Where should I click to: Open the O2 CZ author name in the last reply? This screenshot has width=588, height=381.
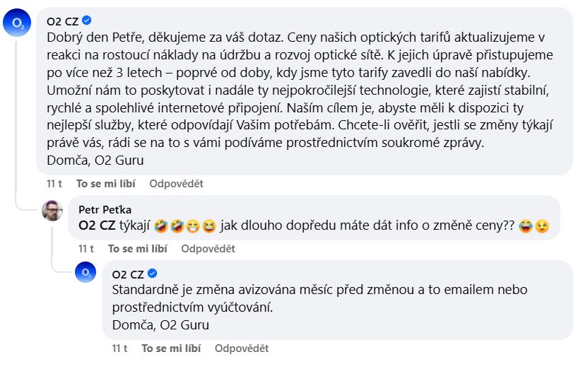(128, 274)
